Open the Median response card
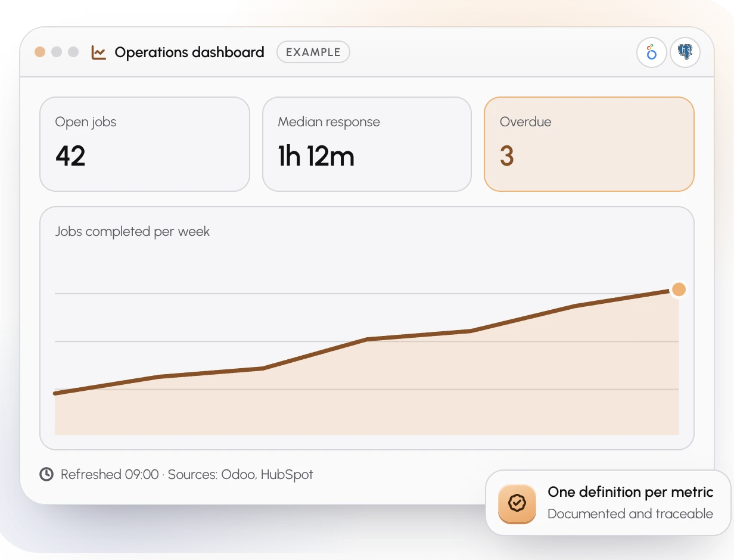The height and width of the screenshot is (560, 734). click(x=367, y=144)
